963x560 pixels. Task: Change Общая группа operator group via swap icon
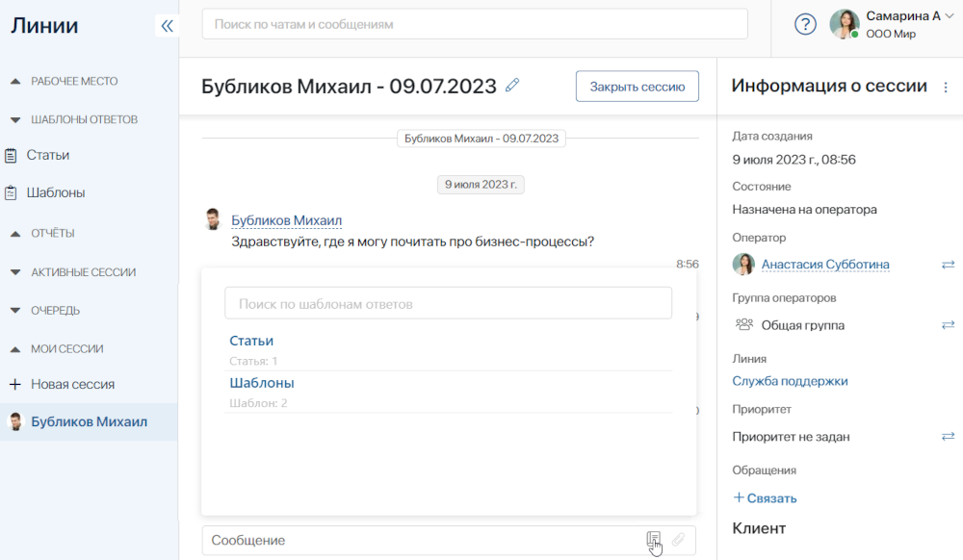pos(949,324)
